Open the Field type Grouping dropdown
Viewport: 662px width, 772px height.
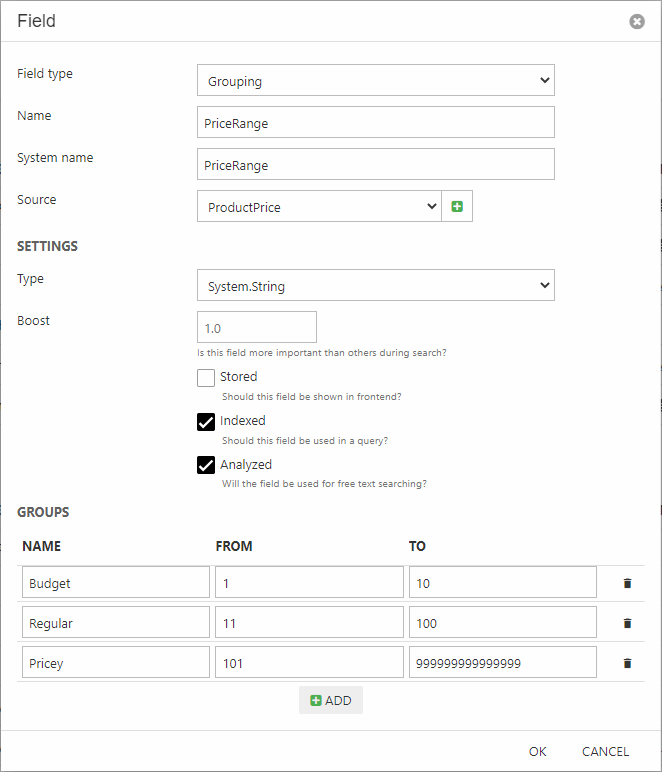point(375,81)
